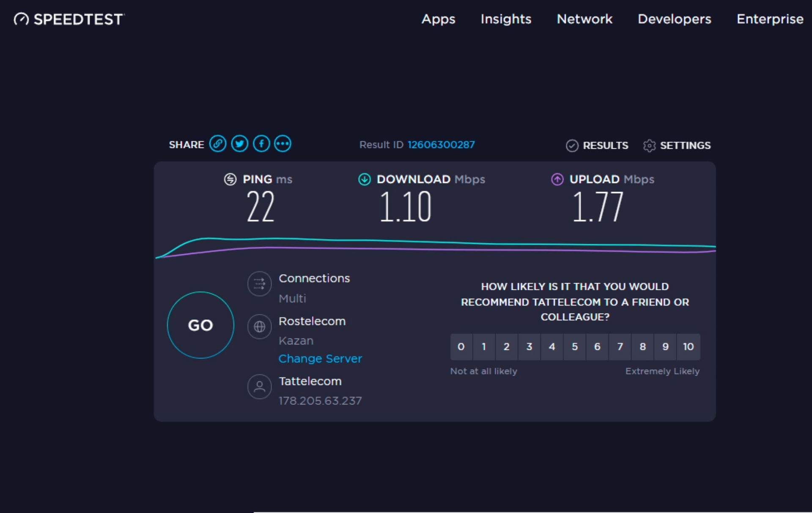Click the DOWNLOAD Mbps label
The height and width of the screenshot is (513, 812).
(x=431, y=179)
